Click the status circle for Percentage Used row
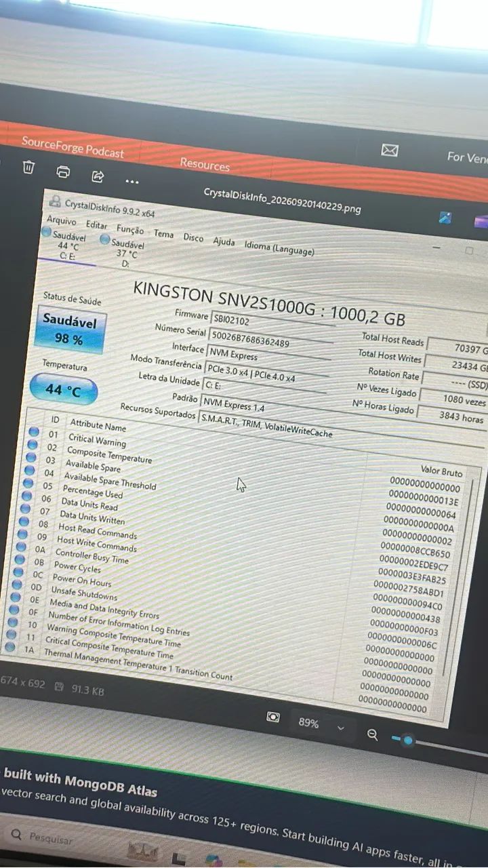488x868 pixels. click(27, 483)
